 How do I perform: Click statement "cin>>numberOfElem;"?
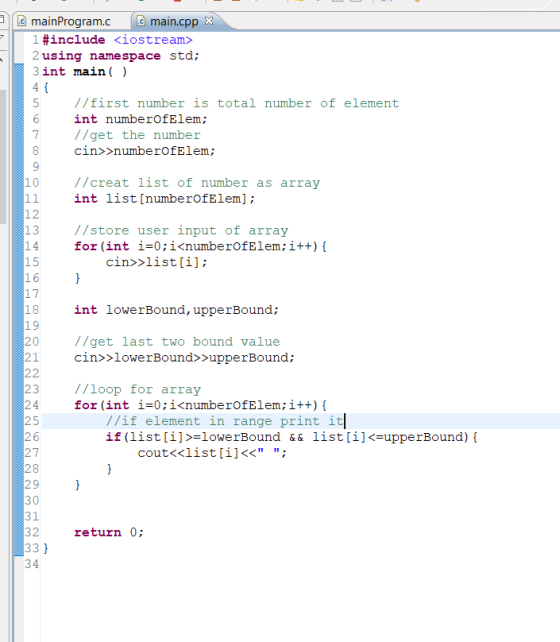145,151
